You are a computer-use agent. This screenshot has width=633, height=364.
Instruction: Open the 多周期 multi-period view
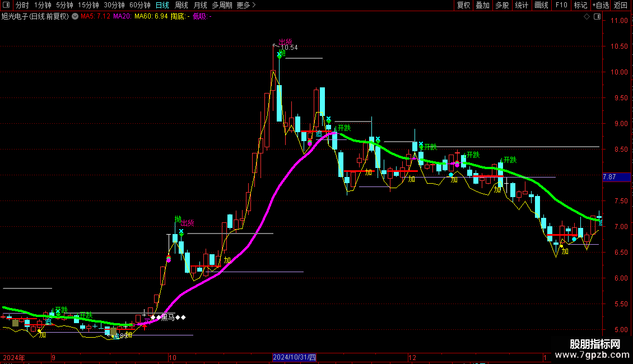(x=222, y=5)
